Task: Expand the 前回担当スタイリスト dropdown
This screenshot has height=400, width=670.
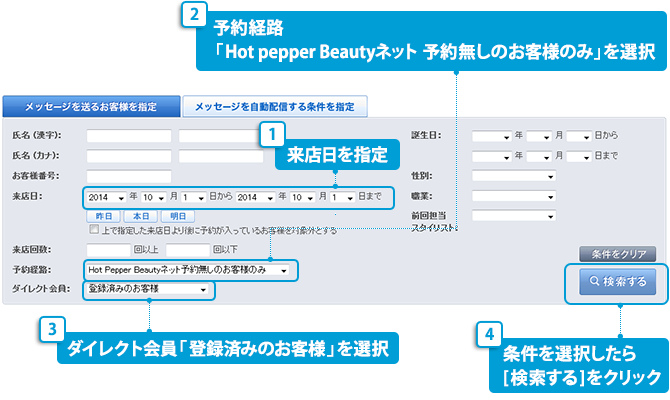Action: click(514, 215)
